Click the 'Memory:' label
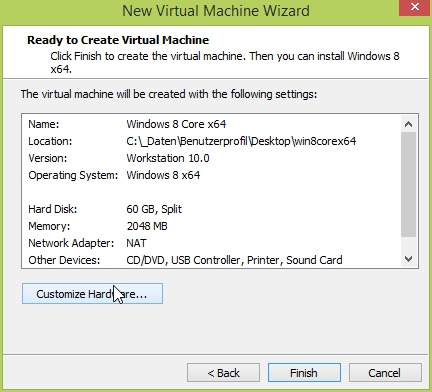Image resolution: width=432 pixels, height=392 pixels. point(49,226)
